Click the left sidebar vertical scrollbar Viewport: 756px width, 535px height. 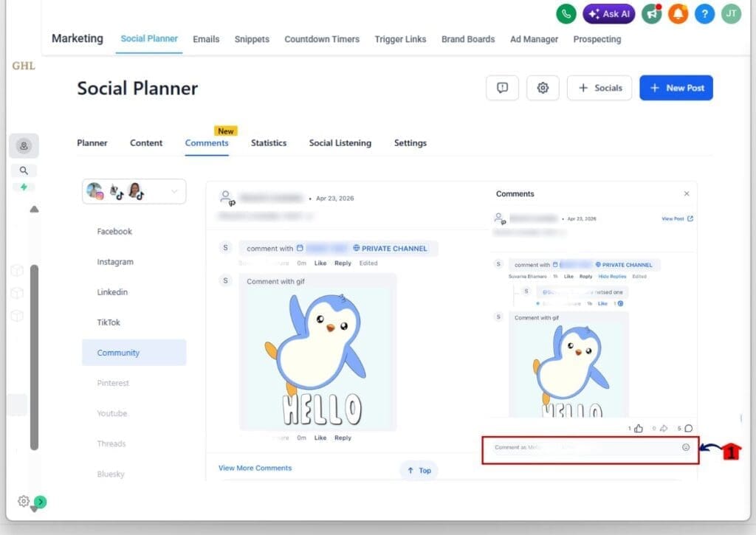(x=34, y=354)
